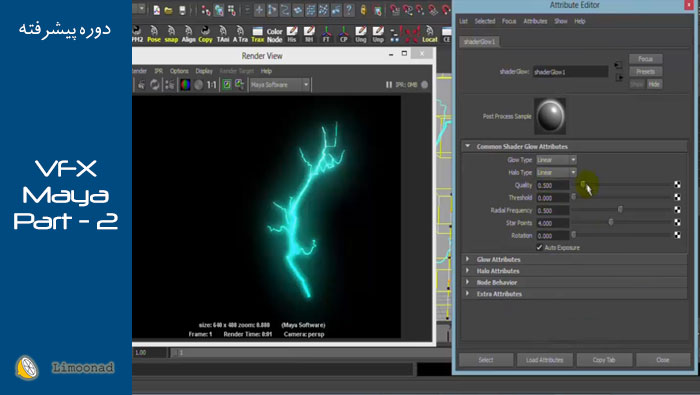
Task: Click the go-to-output connection arrow beside shaderGlow field
Action: coord(619,78)
